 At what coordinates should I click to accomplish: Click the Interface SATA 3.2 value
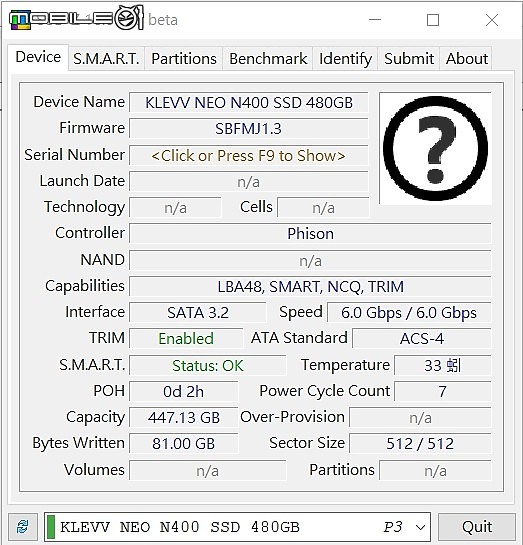pyautogui.click(x=198, y=312)
